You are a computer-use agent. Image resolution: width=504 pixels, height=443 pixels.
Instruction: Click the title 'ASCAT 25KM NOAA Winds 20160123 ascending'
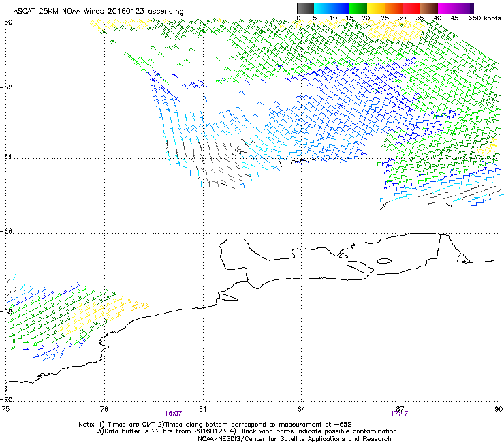[x=98, y=12]
